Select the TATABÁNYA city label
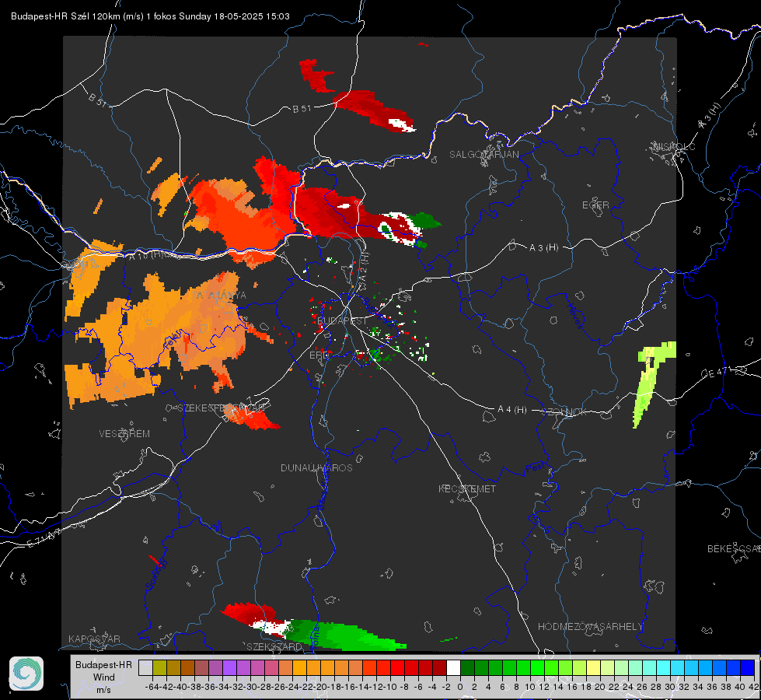The width and height of the screenshot is (761, 700). click(219, 296)
